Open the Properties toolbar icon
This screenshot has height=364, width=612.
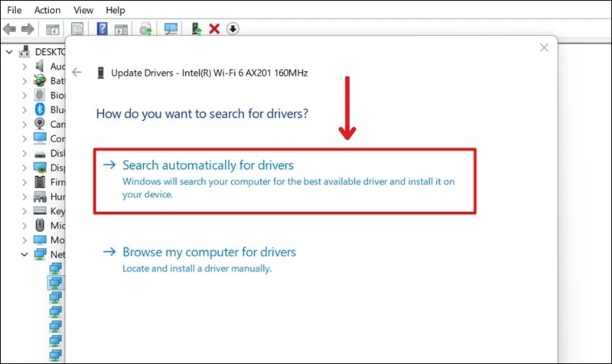click(x=77, y=29)
